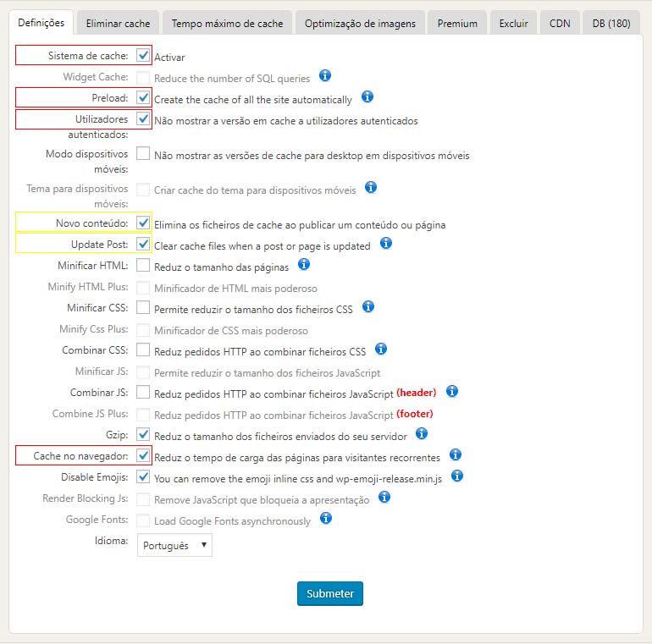Go to the CDN tab
652x644 pixels.
560,23
